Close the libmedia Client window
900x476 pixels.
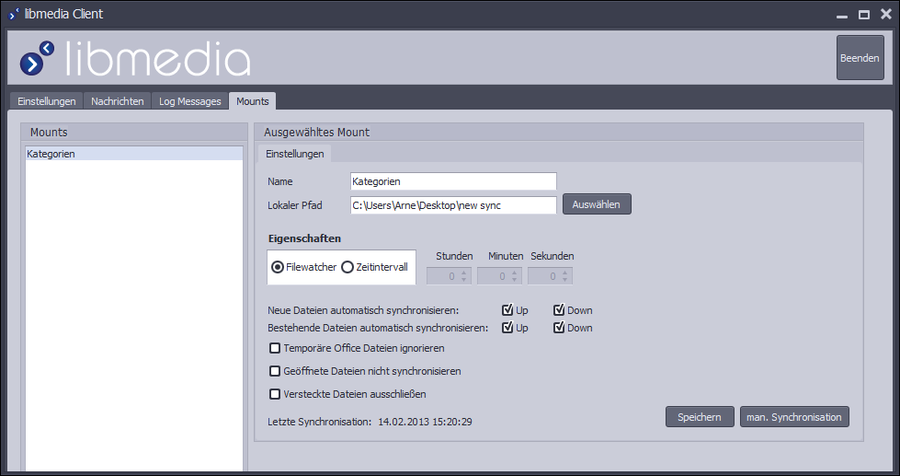pyautogui.click(x=886, y=14)
